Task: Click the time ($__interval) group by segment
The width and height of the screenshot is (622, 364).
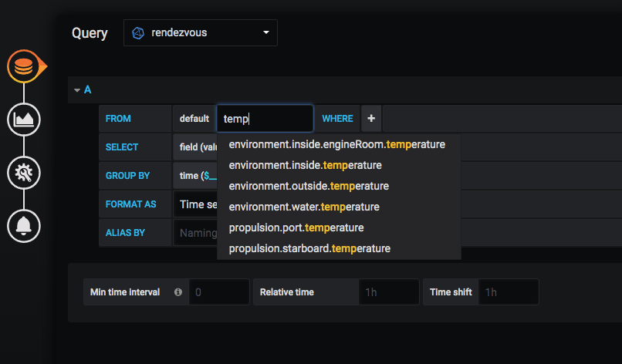Action: click(x=195, y=176)
